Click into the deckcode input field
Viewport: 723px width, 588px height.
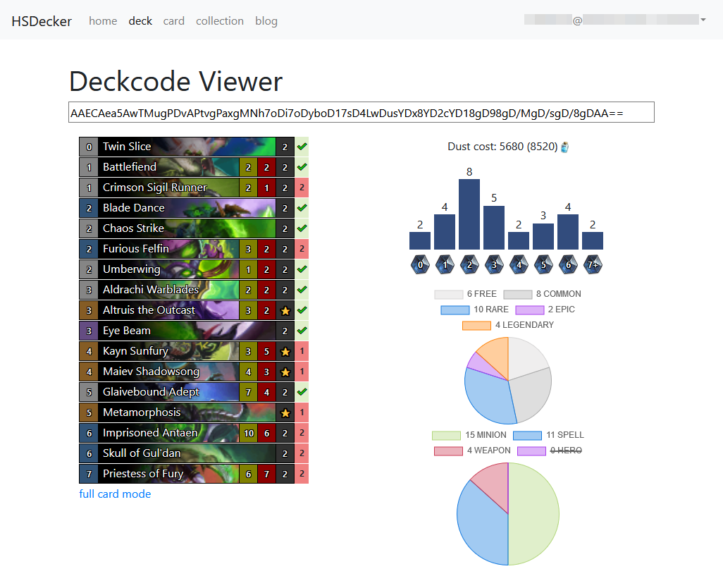click(x=361, y=113)
